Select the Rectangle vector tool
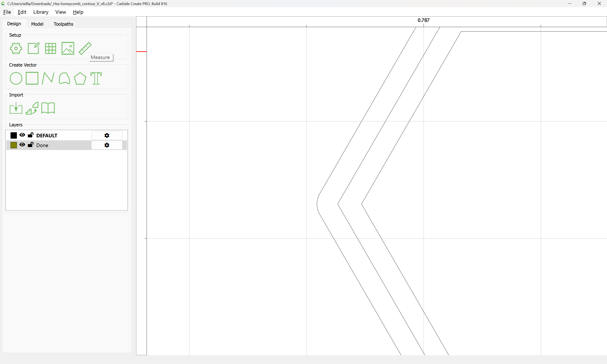 click(x=32, y=78)
